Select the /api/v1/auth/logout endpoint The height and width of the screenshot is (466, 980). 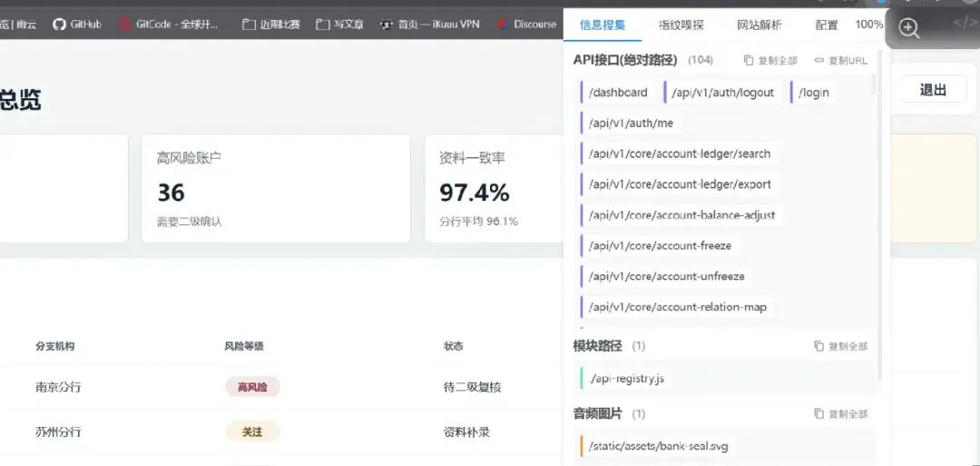point(722,93)
